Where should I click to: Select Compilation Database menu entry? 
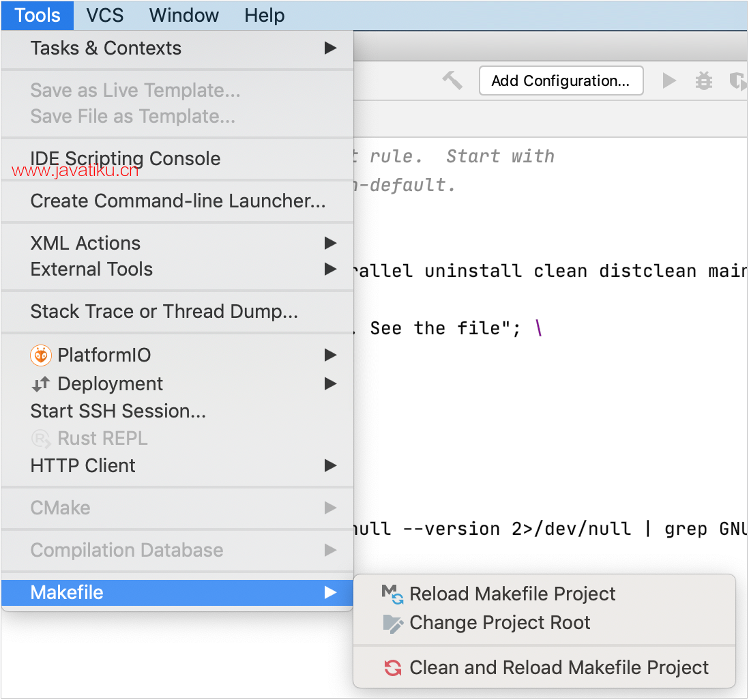point(177,551)
